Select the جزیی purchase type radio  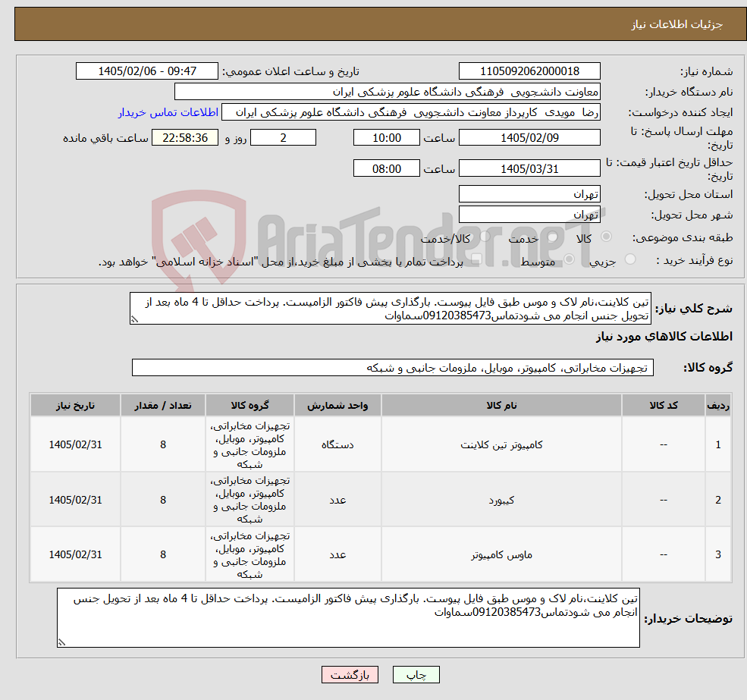(x=630, y=259)
